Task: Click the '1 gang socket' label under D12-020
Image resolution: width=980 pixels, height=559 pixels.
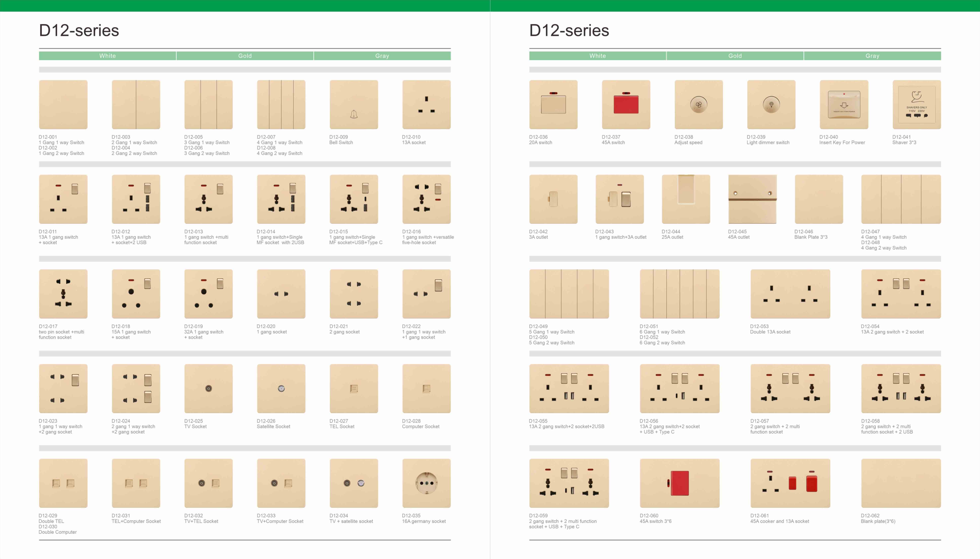Action: [x=272, y=332]
